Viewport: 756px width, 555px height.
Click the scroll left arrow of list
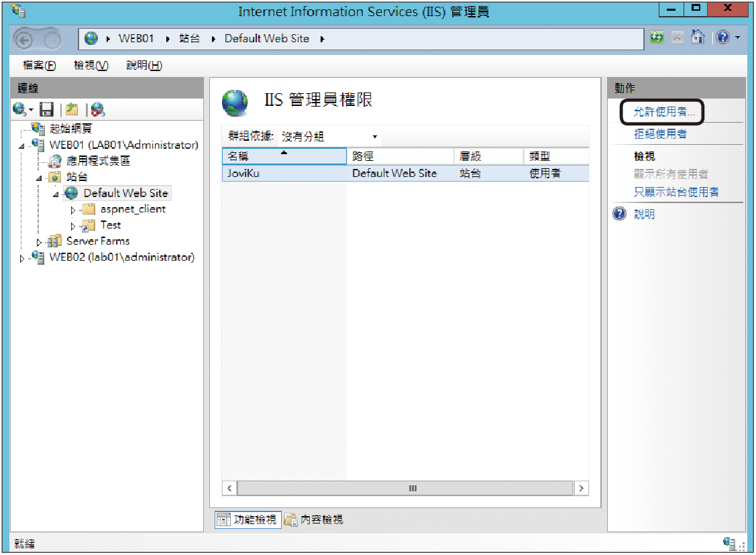[x=229, y=488]
